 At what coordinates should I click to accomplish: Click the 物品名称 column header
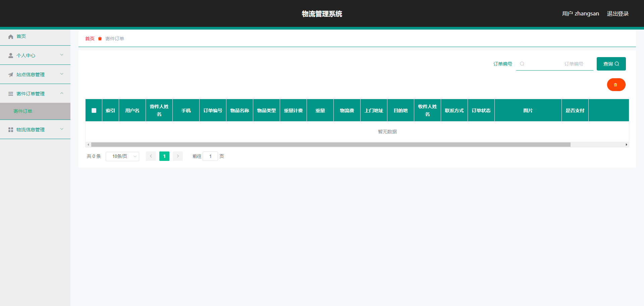(x=240, y=111)
